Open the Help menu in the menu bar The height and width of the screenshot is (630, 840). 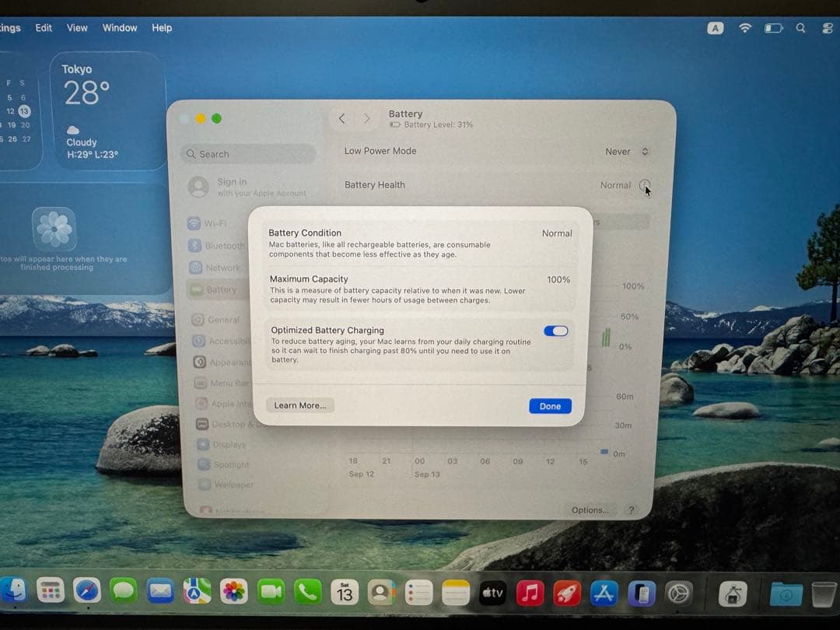pos(162,27)
